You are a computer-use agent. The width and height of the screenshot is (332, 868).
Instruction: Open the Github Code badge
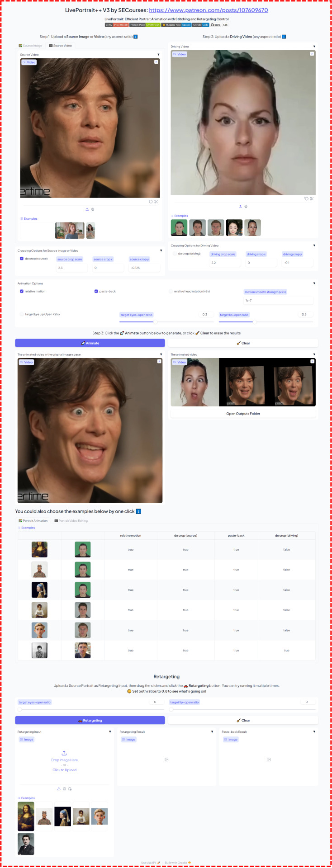point(201,25)
